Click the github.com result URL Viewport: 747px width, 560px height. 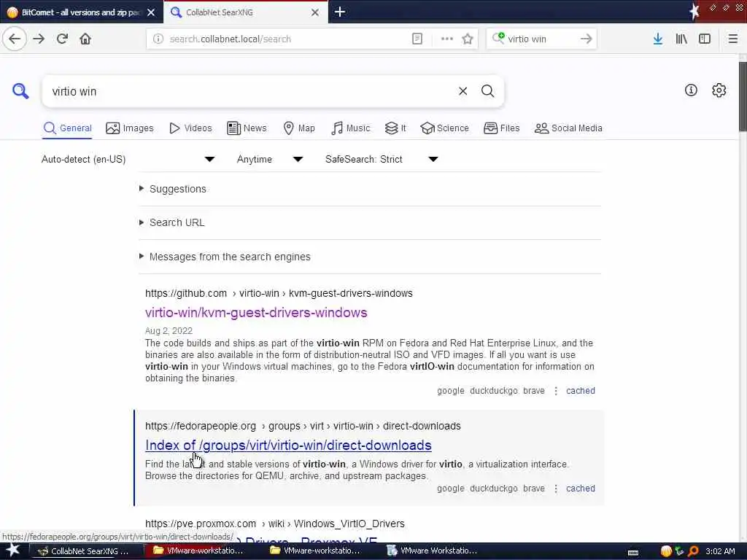coord(279,293)
